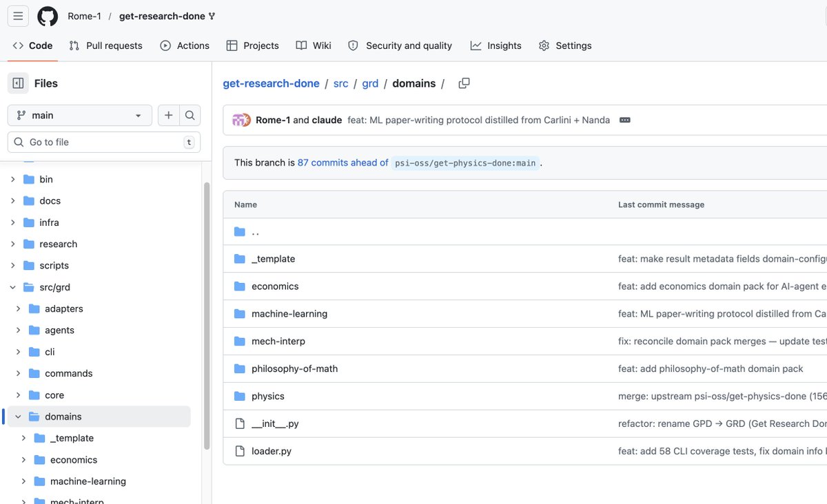Image resolution: width=827 pixels, height=504 pixels.
Task: Expand the docs folder chevron
Action: (12, 200)
